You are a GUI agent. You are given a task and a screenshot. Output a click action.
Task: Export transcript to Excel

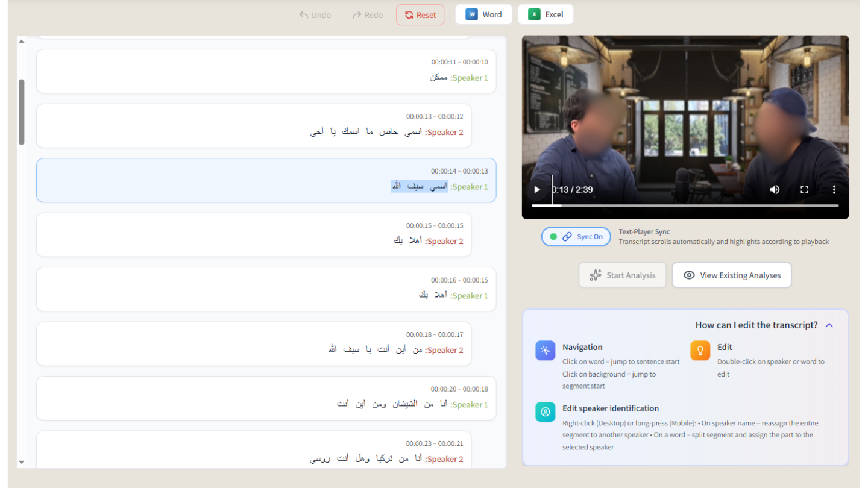coord(546,15)
